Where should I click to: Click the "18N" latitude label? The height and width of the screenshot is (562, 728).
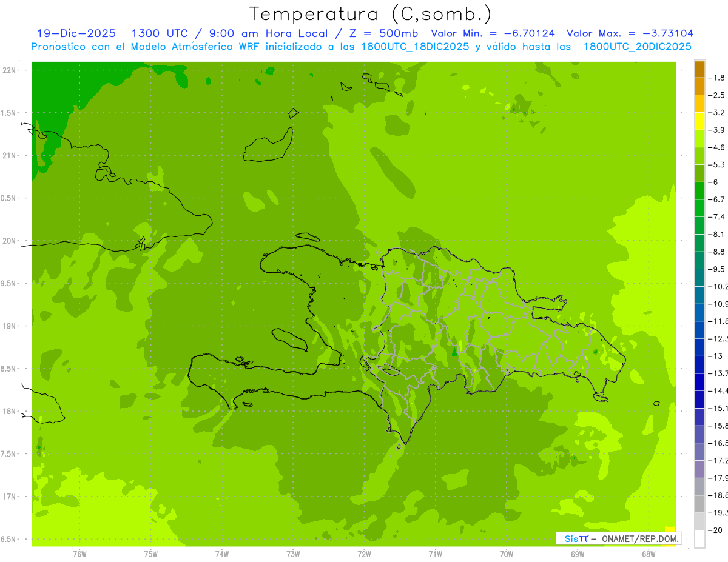pos(8,412)
